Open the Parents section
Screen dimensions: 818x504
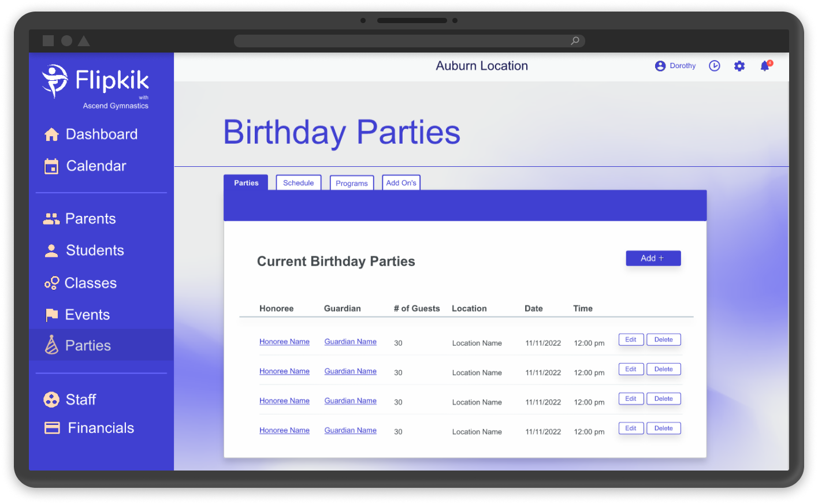(90, 219)
